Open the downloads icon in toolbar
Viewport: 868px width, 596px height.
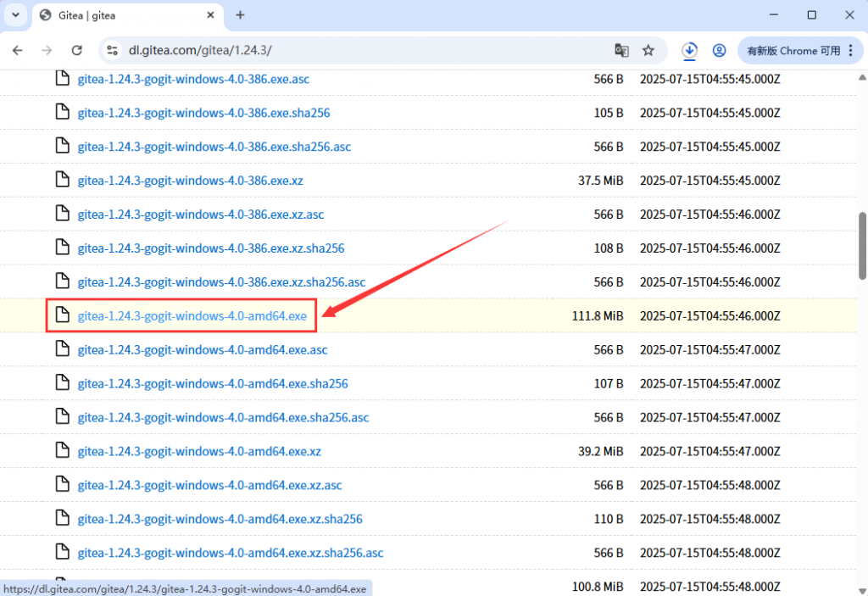690,50
